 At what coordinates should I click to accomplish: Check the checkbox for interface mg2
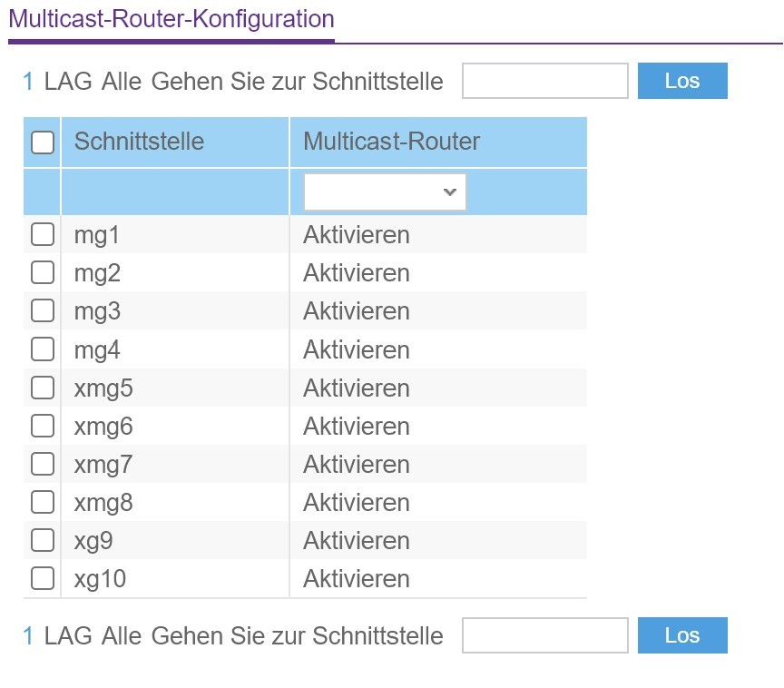click(42, 272)
